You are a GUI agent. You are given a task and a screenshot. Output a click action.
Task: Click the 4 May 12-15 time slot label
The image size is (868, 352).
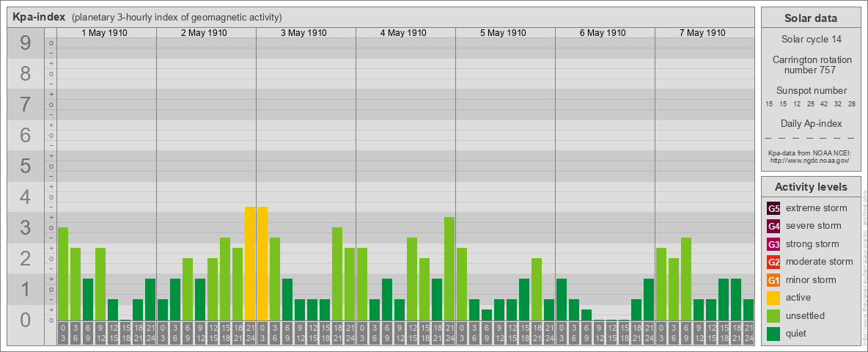(412, 333)
